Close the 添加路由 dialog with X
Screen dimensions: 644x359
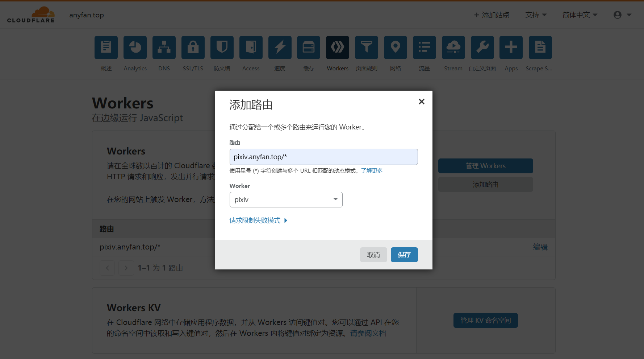coord(422,102)
